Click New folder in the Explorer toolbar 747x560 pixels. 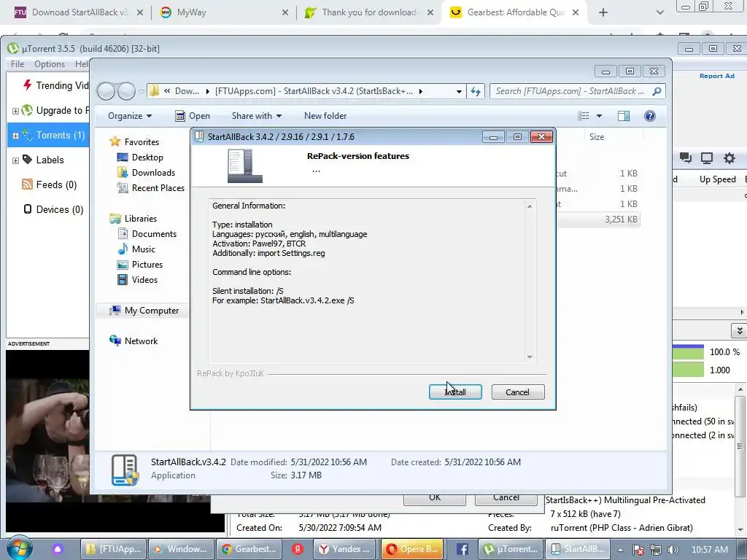325,116
